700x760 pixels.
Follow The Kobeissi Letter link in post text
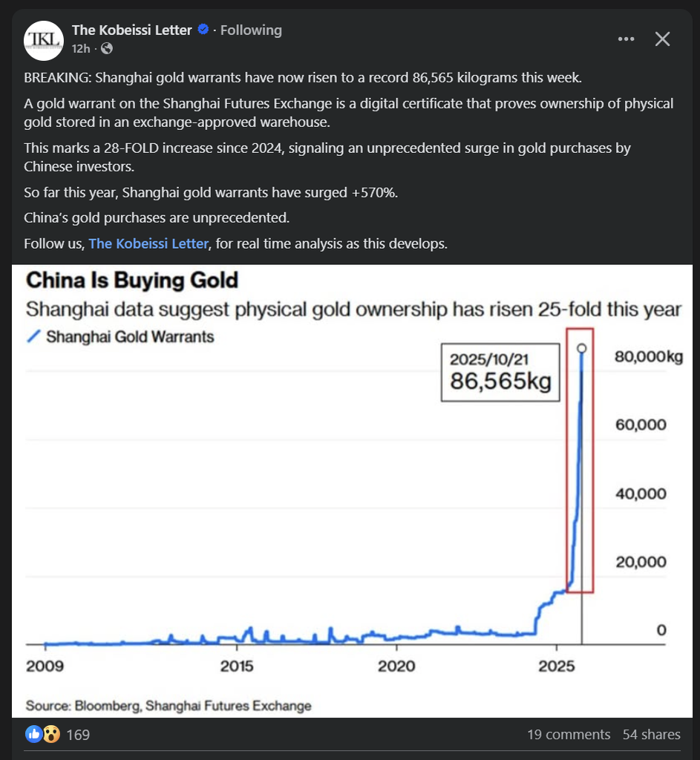(148, 243)
